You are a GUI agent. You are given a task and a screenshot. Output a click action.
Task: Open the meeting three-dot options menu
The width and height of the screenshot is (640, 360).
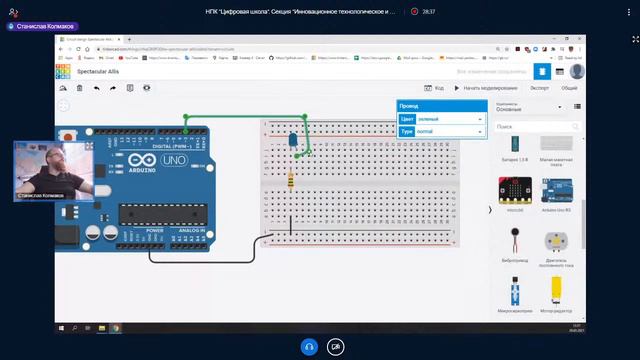[x=629, y=12]
